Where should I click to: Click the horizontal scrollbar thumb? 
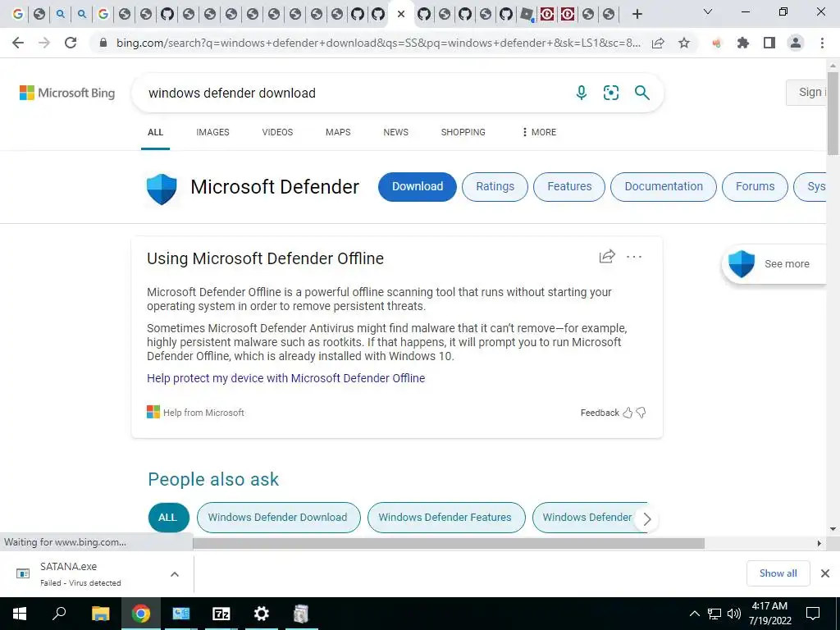(x=449, y=543)
